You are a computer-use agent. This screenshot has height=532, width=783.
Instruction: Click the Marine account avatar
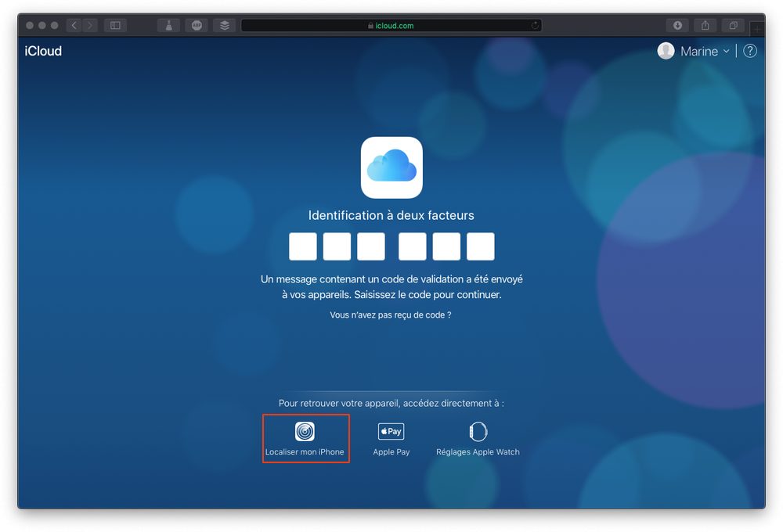(666, 51)
